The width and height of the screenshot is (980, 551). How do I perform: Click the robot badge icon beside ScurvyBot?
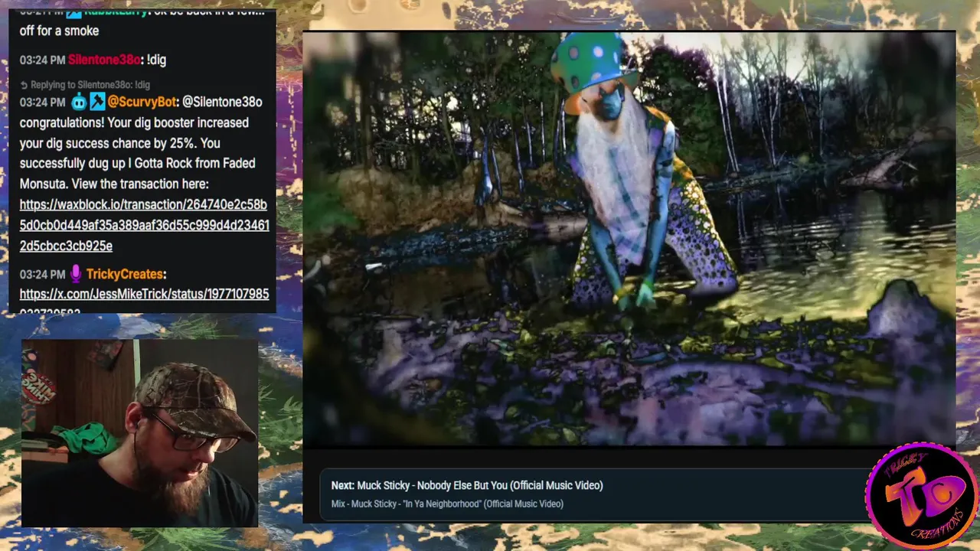[79, 102]
